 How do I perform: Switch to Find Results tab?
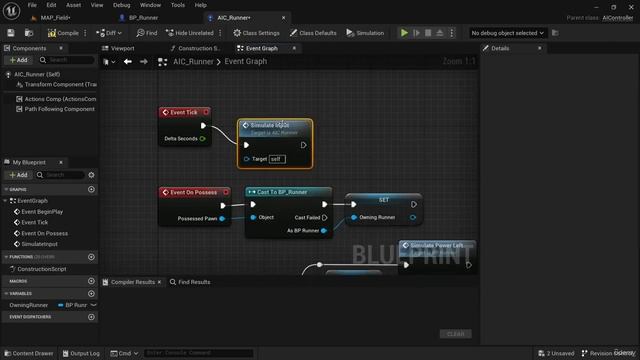(x=190, y=282)
